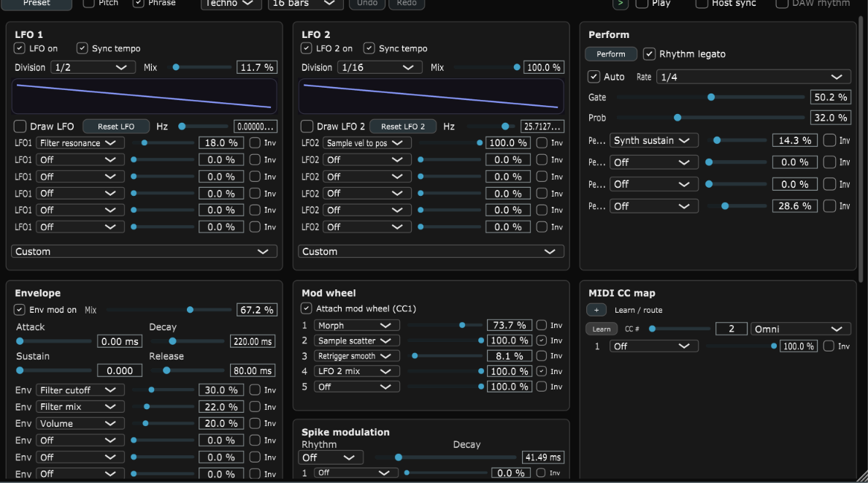Toggle the Env mod on checkbox
The image size is (868, 483).
[x=20, y=310]
